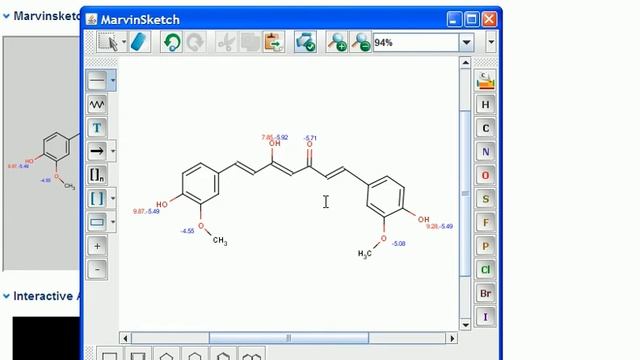Click the -5.08 pKa value label
Image resolution: width=640 pixels, height=360 pixels.
(x=398, y=244)
